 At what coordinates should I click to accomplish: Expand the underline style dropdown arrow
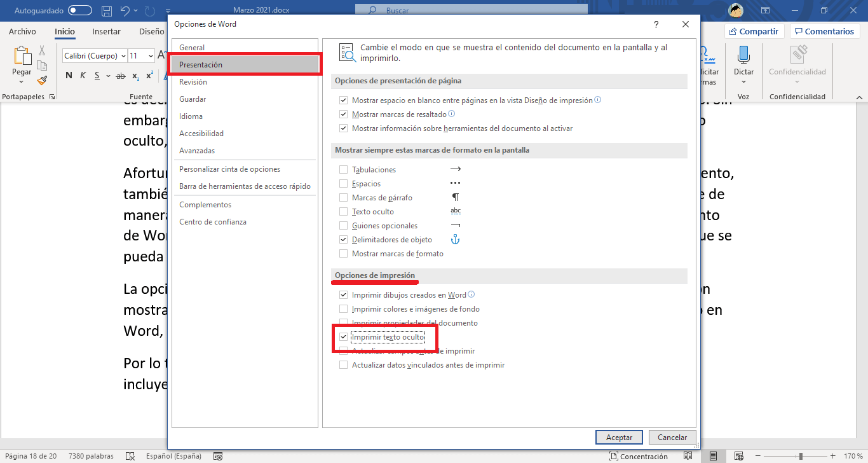point(107,76)
